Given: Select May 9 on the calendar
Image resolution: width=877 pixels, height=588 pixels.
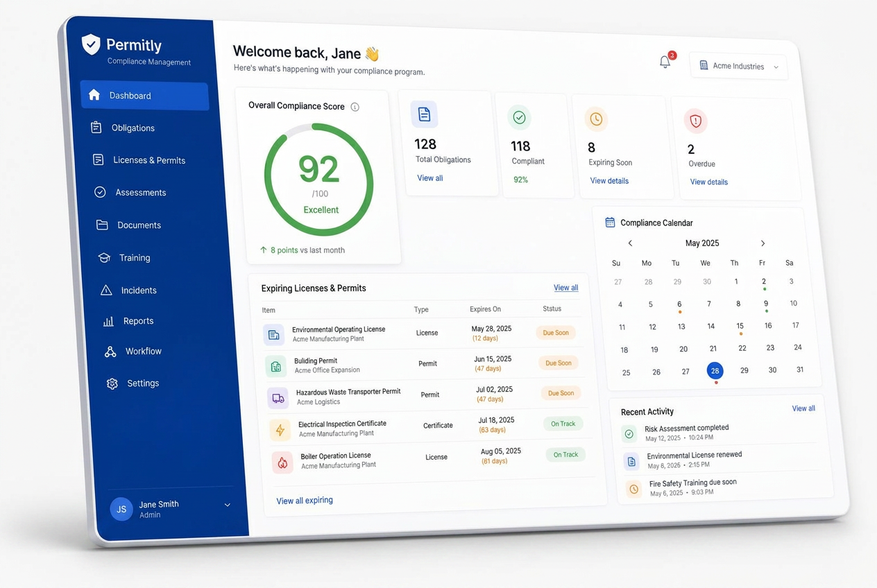Looking at the screenshot, I should click(766, 304).
